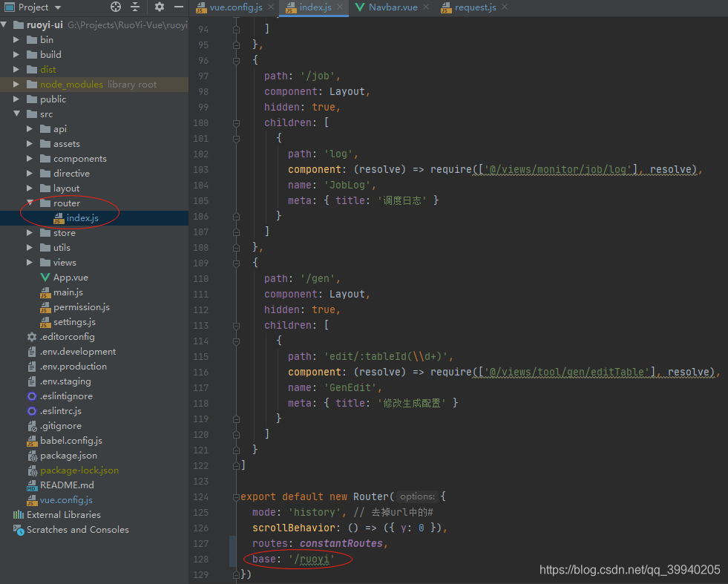Toggle folding of the export default block

pyautogui.click(x=236, y=496)
